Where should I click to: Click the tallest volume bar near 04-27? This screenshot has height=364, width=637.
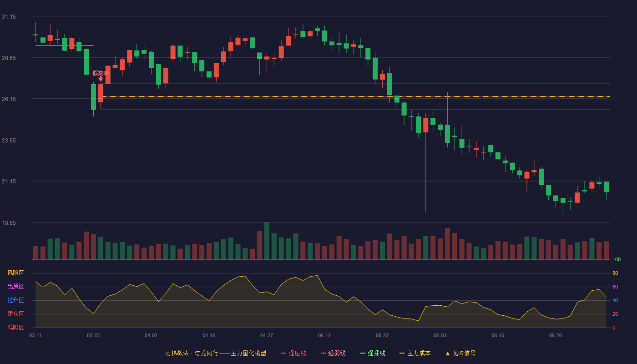pyautogui.click(x=267, y=241)
